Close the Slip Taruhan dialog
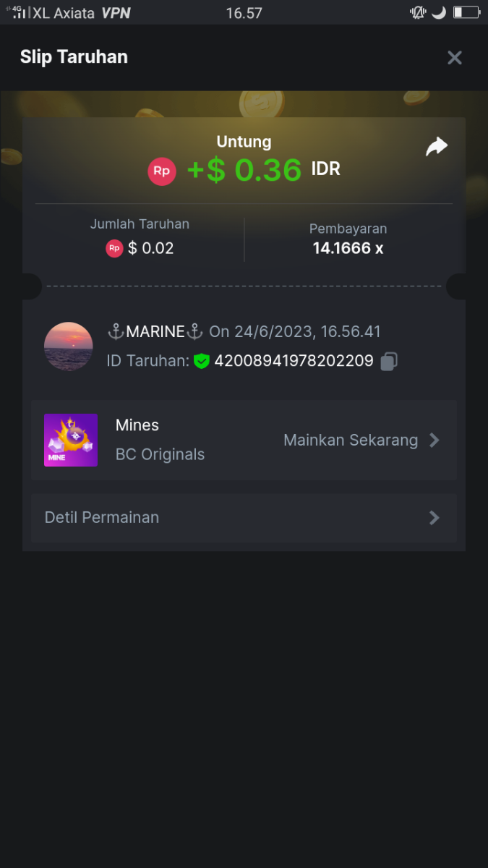 click(x=454, y=58)
